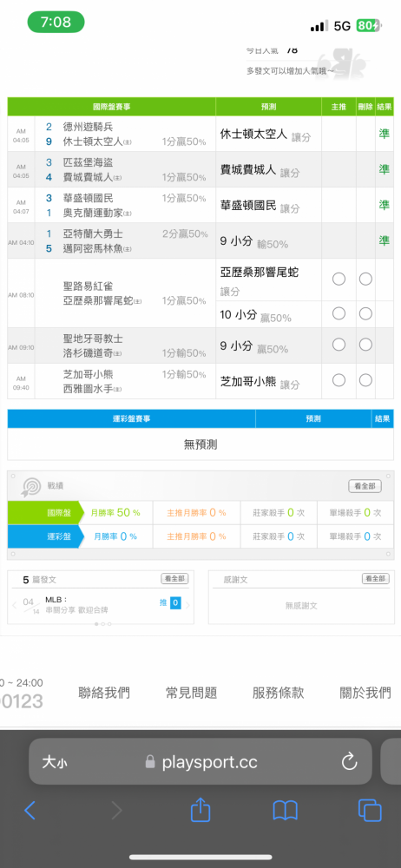Select 刪除 radio for 9 小分 道奇 game
Screen dimensions: 401x868
tap(365, 345)
